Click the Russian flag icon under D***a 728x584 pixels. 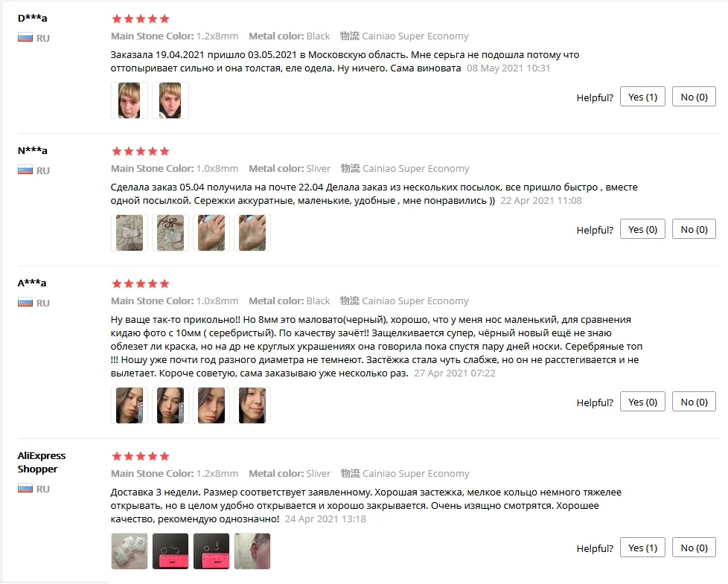(25, 38)
